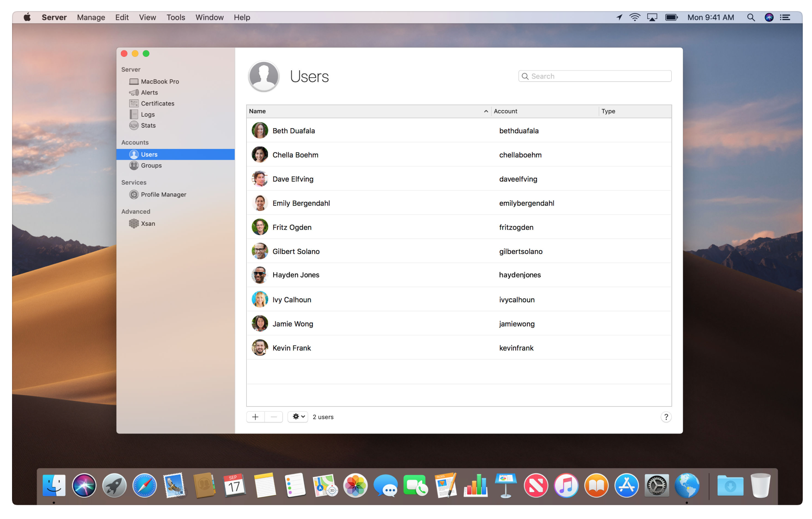Open the Server globe app in Dock
This screenshot has width=812, height=519.
pos(687,486)
